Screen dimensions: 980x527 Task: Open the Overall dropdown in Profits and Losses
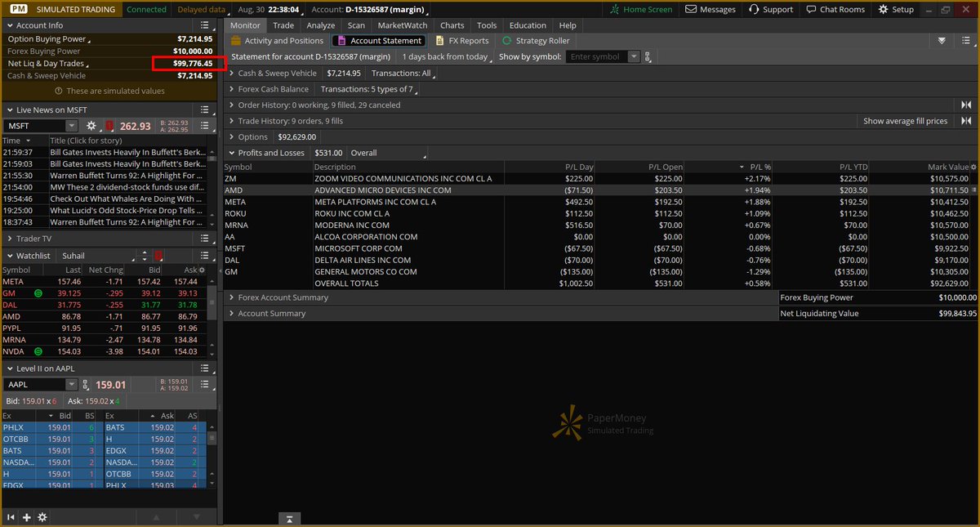click(x=388, y=153)
